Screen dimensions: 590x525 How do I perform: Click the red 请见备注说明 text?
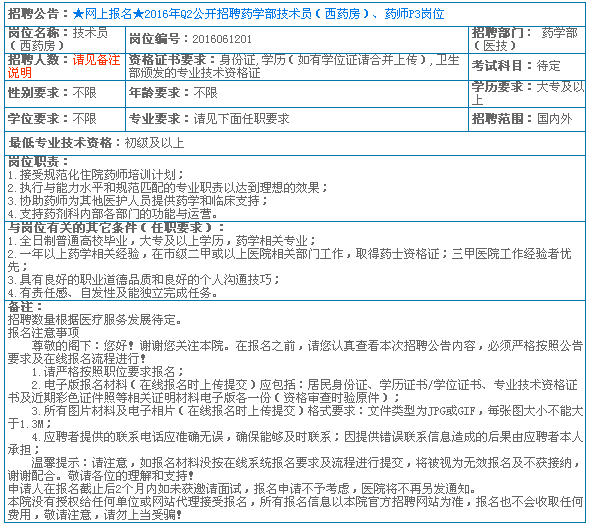point(64,66)
